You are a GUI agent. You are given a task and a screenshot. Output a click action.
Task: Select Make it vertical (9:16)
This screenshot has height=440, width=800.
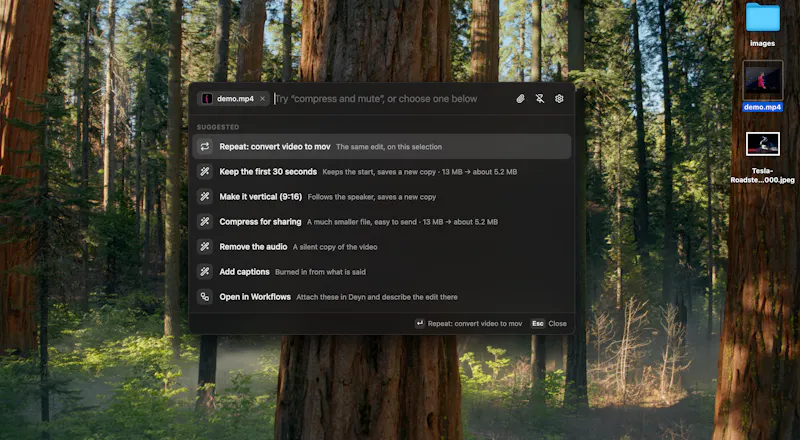(382, 197)
